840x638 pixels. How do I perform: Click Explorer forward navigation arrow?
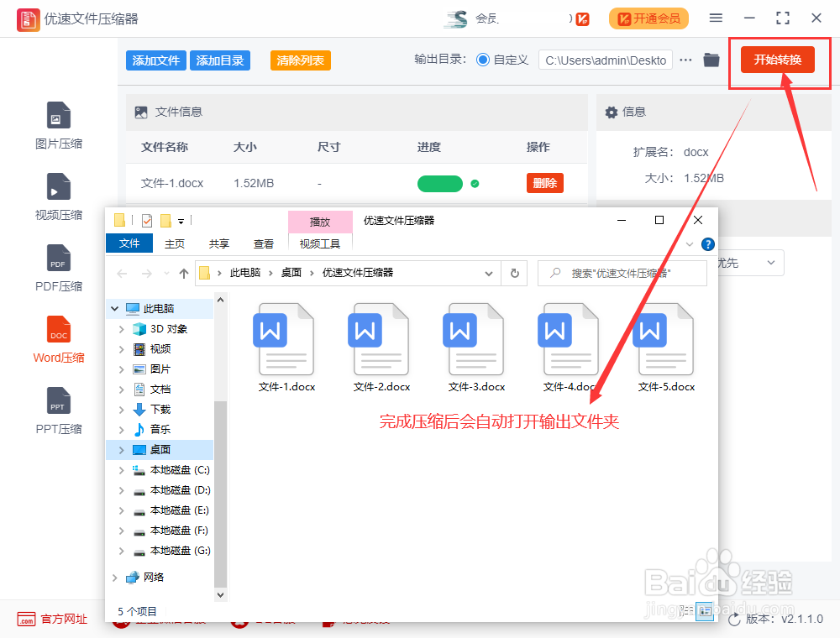[x=146, y=274]
